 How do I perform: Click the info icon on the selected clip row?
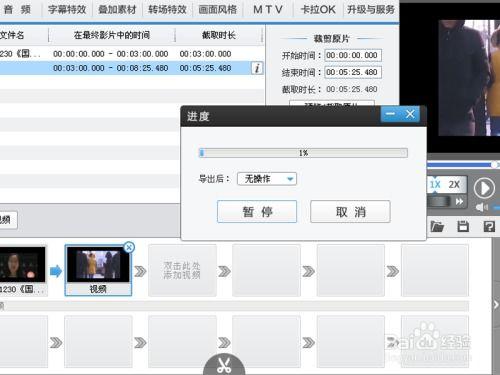tap(257, 68)
